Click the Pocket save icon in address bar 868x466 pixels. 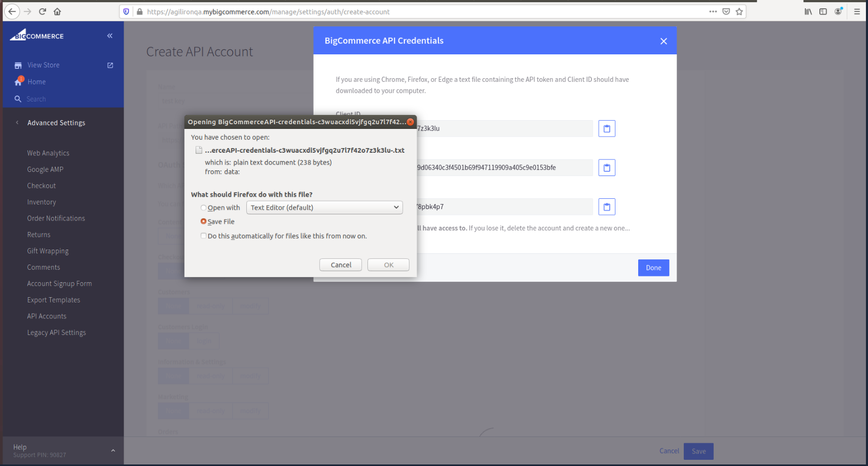tap(726, 11)
